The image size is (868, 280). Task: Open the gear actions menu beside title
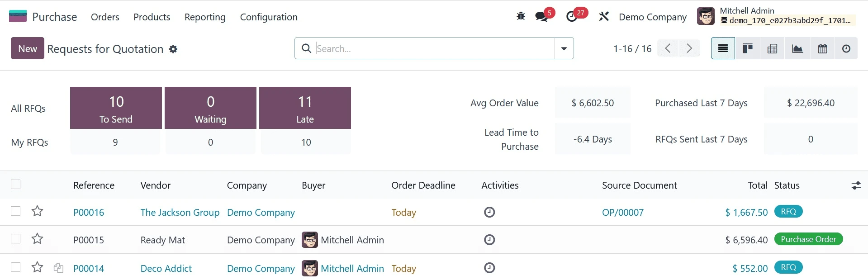pyautogui.click(x=173, y=49)
